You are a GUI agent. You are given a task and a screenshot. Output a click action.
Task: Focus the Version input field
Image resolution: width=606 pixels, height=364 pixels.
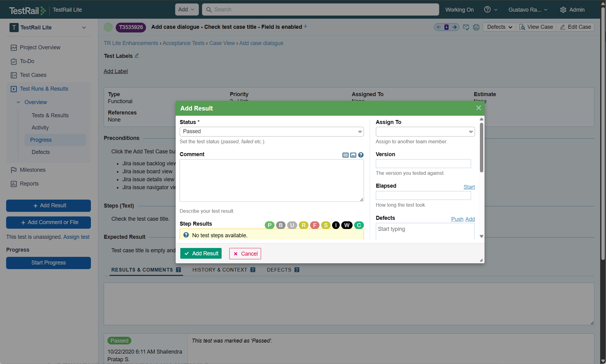click(x=423, y=164)
